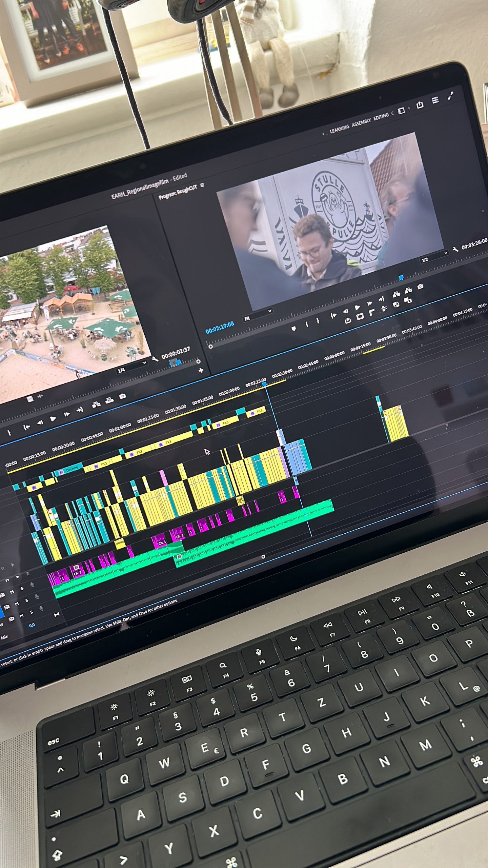This screenshot has width=488, height=868.
Task: Click Export Frame camera in Source monitor
Action: 123,396
